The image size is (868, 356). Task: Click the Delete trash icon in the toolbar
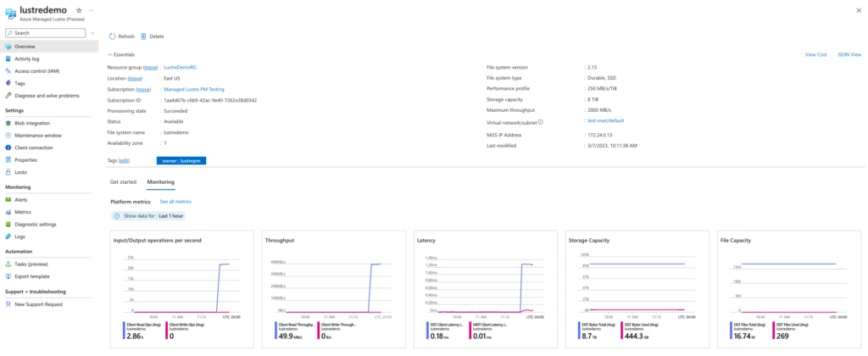click(143, 36)
